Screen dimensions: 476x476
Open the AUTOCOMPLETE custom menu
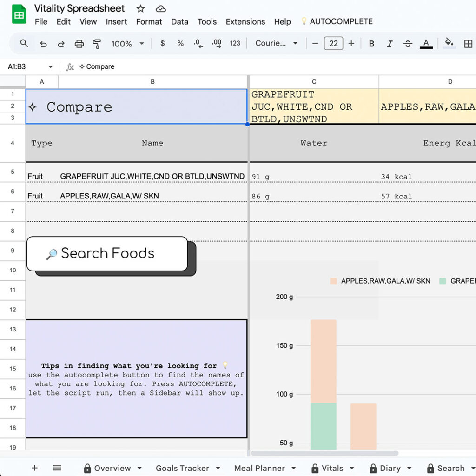[337, 21]
